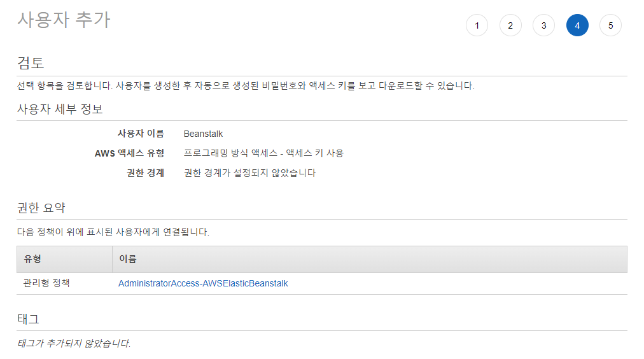Click the 사용자 세부 정보 heading

60,109
